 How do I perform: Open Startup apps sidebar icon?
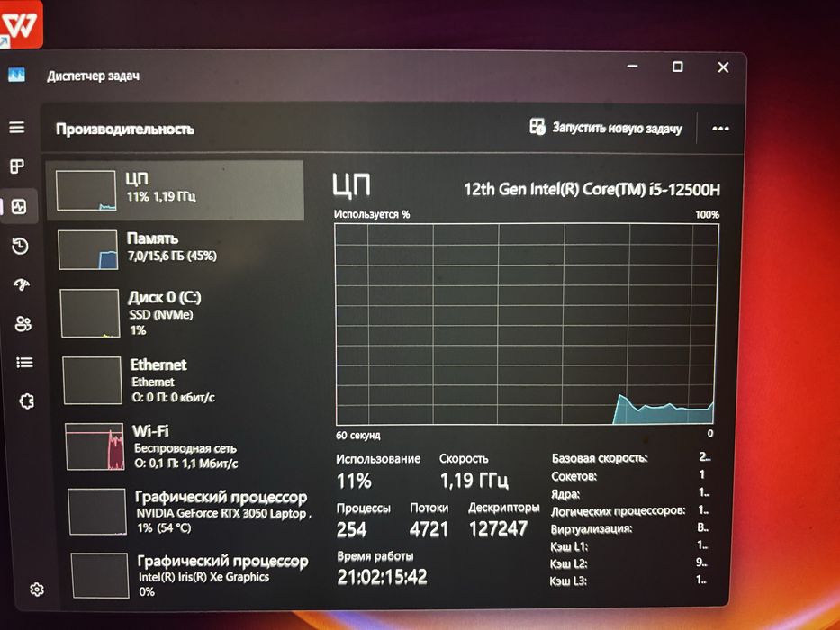pyautogui.click(x=22, y=284)
